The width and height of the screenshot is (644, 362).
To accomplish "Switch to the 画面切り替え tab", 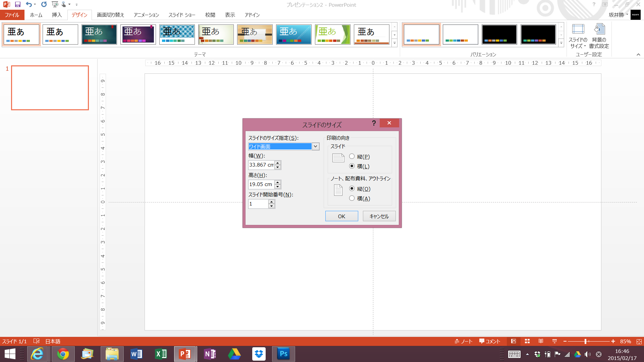I will click(110, 15).
